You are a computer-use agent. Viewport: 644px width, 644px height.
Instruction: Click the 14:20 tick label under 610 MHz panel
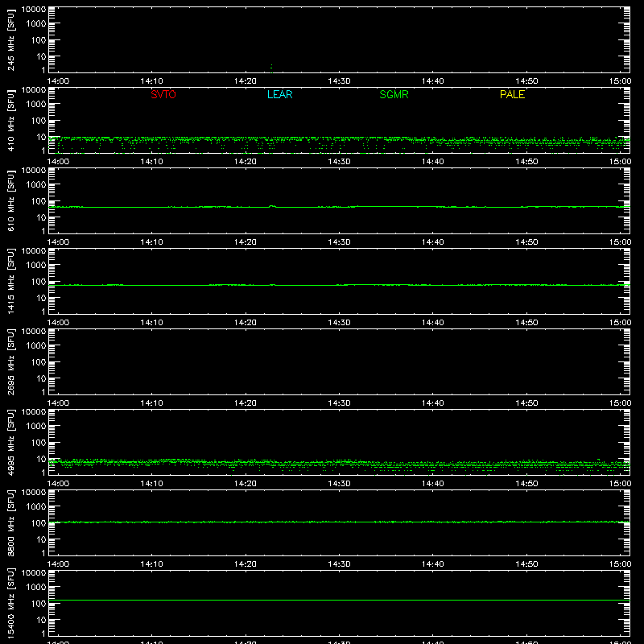pos(246,242)
